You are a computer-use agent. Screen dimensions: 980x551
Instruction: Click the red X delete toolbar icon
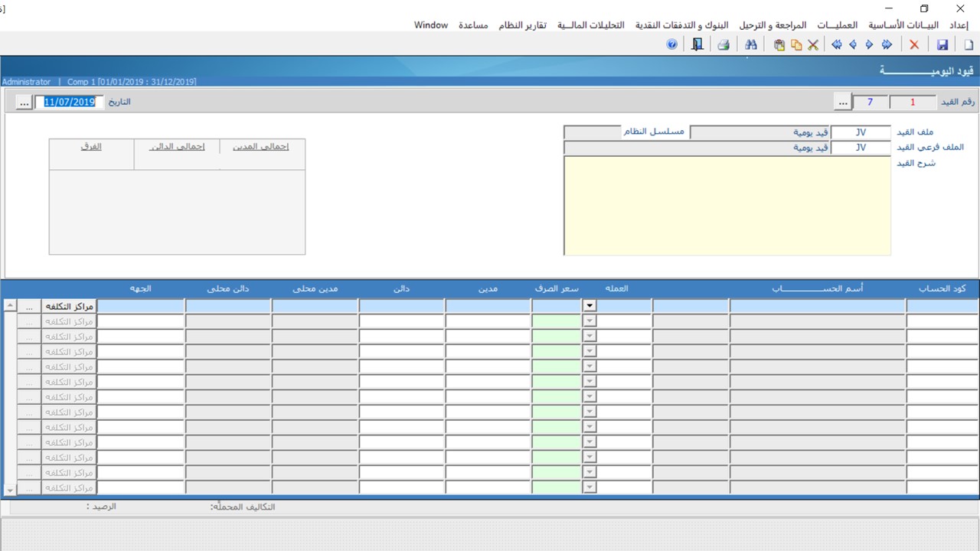pos(914,45)
